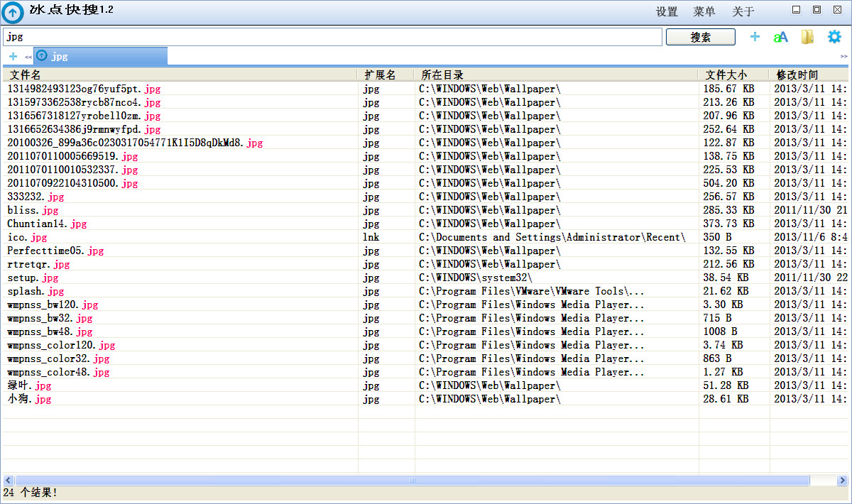Select file wmpnss_bw48.jpg
The height and width of the screenshot is (504, 852).
point(50,332)
